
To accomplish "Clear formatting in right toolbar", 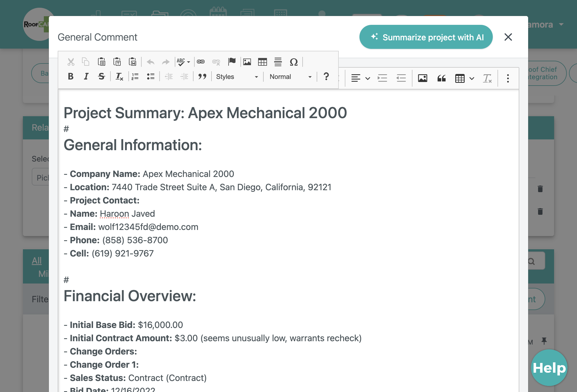I will pyautogui.click(x=487, y=78).
